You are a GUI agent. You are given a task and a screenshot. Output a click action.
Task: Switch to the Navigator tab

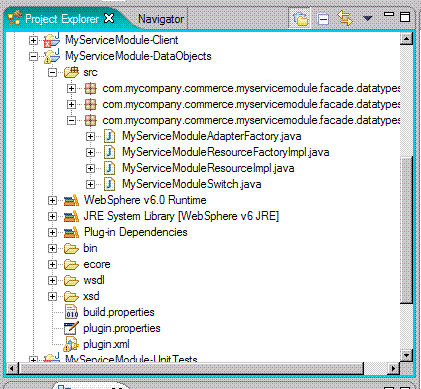[161, 19]
